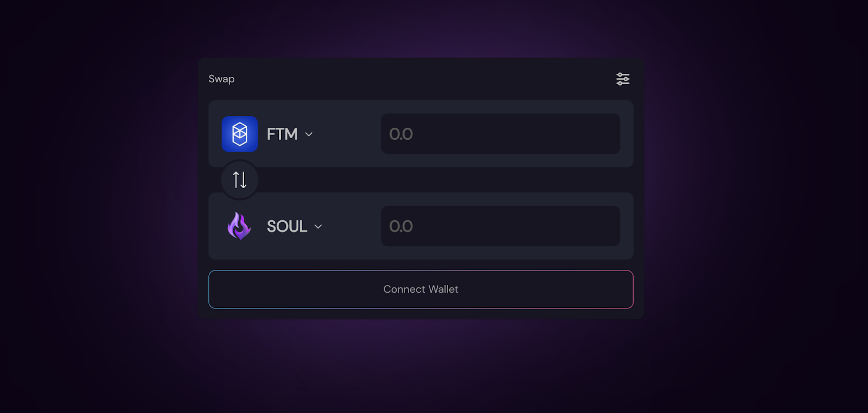Choose the input token via FTM text
This screenshot has width=868, height=413.
coord(282,134)
